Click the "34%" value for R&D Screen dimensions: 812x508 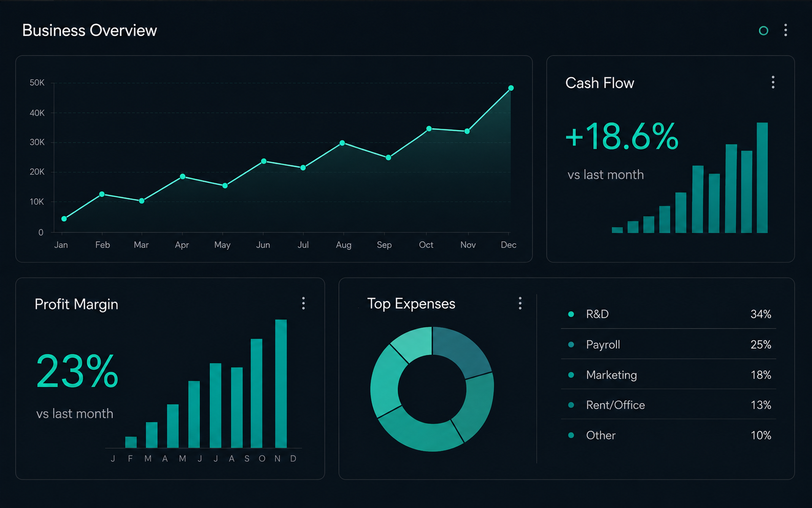point(761,314)
